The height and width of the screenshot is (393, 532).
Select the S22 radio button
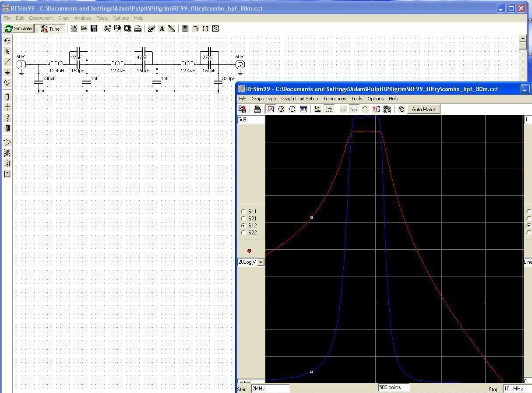243,233
